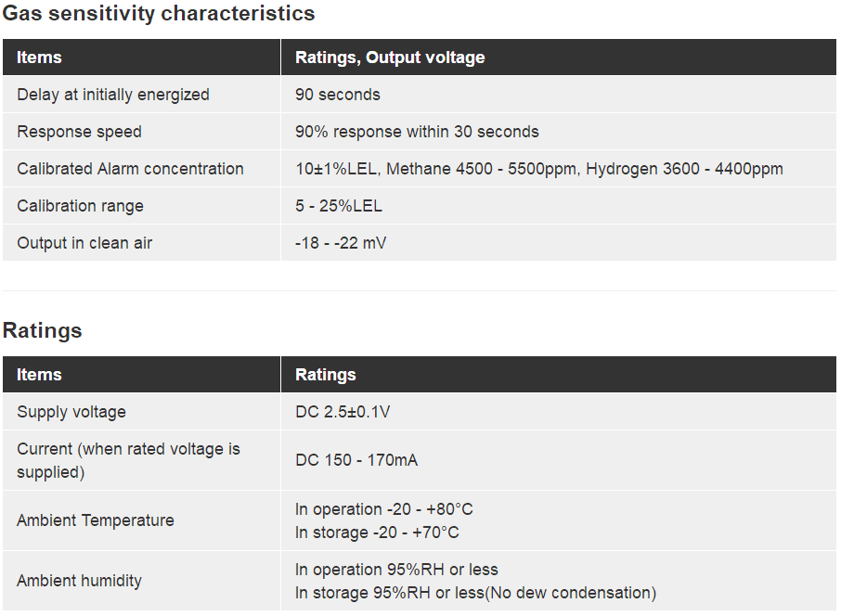
Task: Click the DC 2.5±0.1V value
Action: coord(343,412)
